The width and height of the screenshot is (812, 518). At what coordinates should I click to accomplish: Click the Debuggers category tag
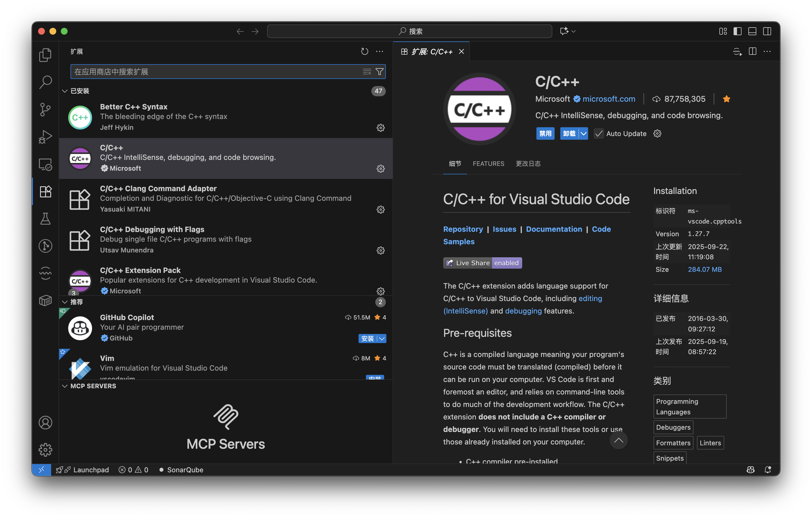pyautogui.click(x=673, y=427)
